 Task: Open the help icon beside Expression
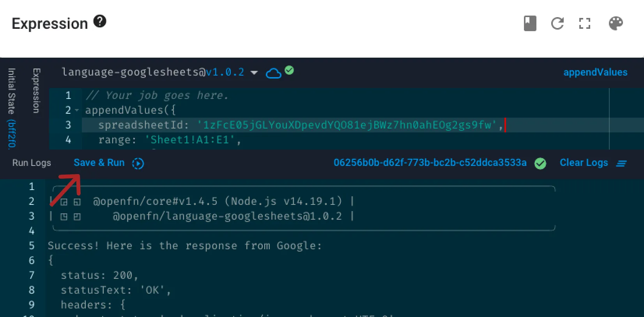(x=100, y=21)
